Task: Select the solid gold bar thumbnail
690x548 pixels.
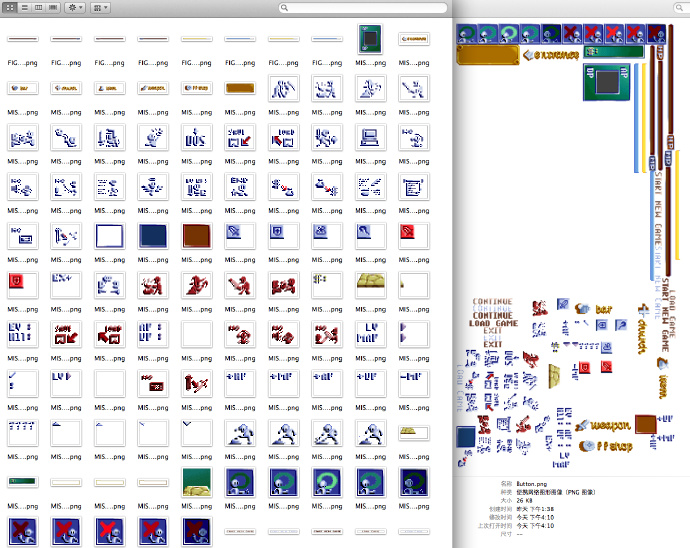Action: click(240, 88)
